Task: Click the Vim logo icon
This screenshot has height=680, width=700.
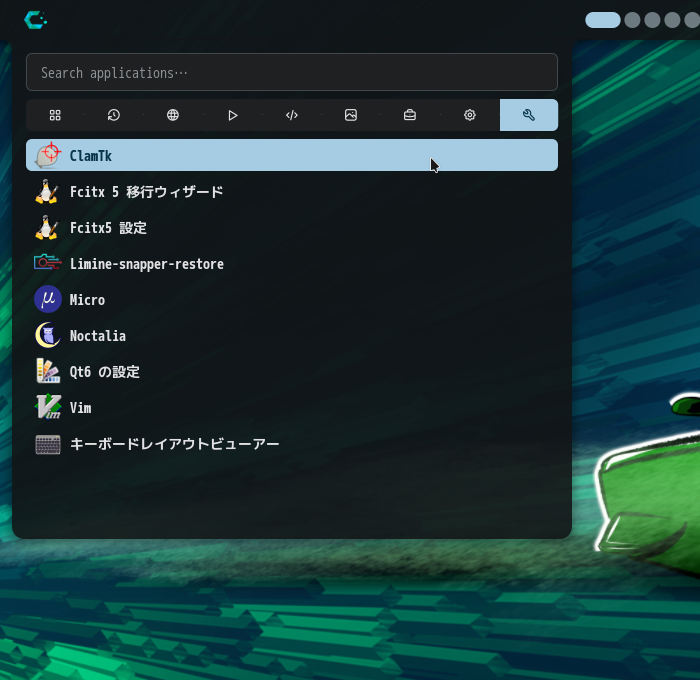Action: [x=48, y=407]
